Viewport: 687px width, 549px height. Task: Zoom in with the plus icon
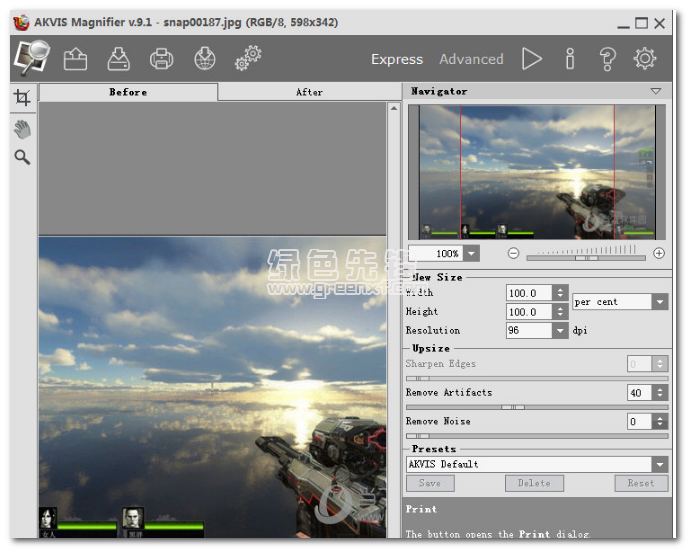point(659,253)
